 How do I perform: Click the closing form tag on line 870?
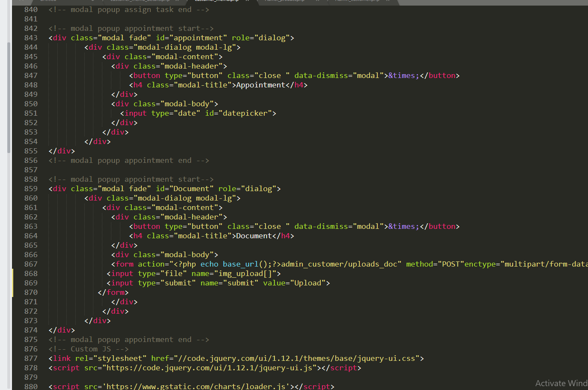point(113,292)
